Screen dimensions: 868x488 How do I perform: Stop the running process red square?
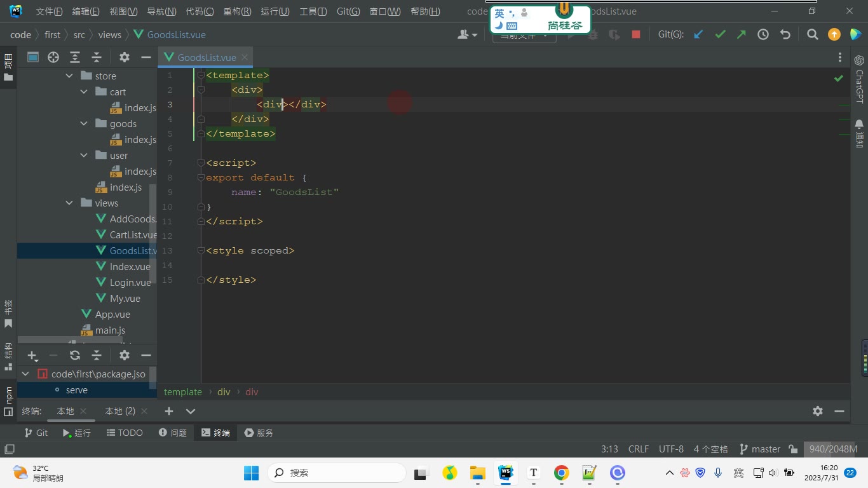point(636,34)
